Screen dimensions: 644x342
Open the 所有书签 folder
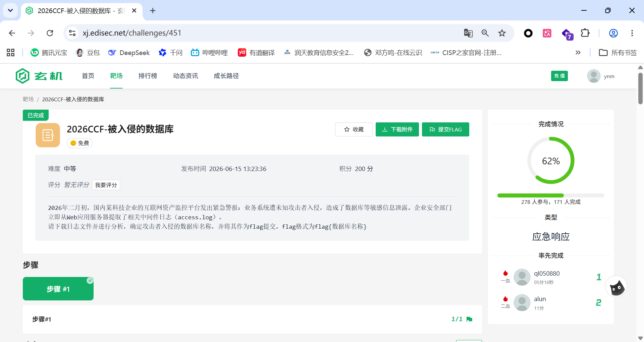[x=618, y=53]
